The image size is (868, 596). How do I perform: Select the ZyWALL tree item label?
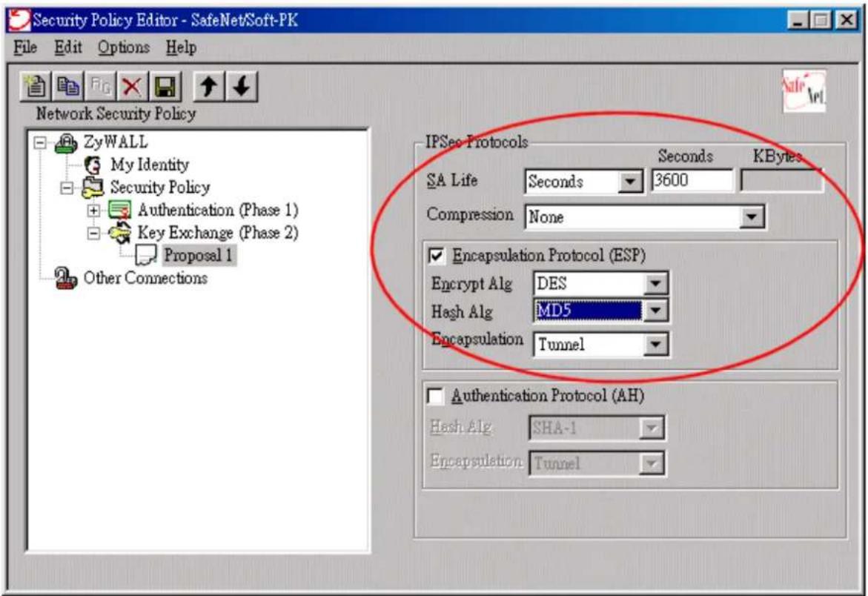[116, 143]
